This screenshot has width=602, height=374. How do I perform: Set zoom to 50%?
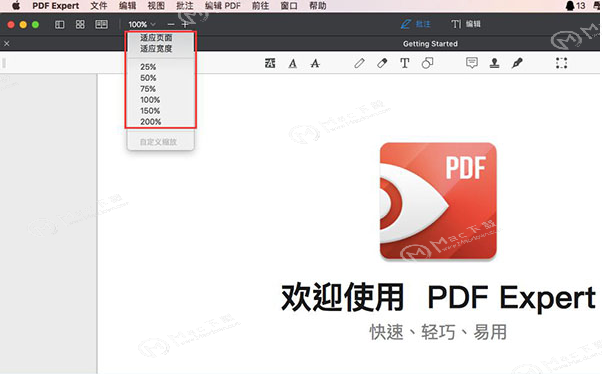[x=148, y=78]
